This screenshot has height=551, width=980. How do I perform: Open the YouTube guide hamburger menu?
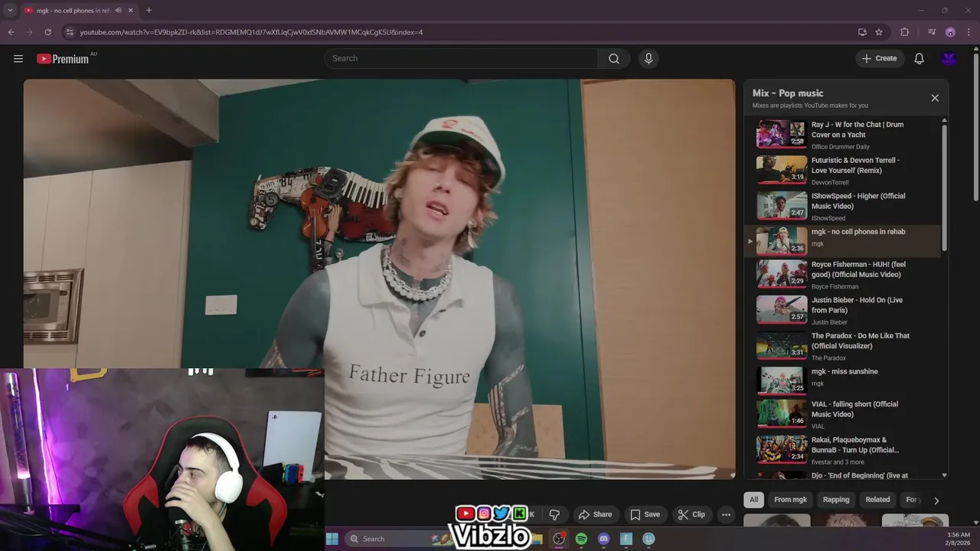[x=18, y=59]
